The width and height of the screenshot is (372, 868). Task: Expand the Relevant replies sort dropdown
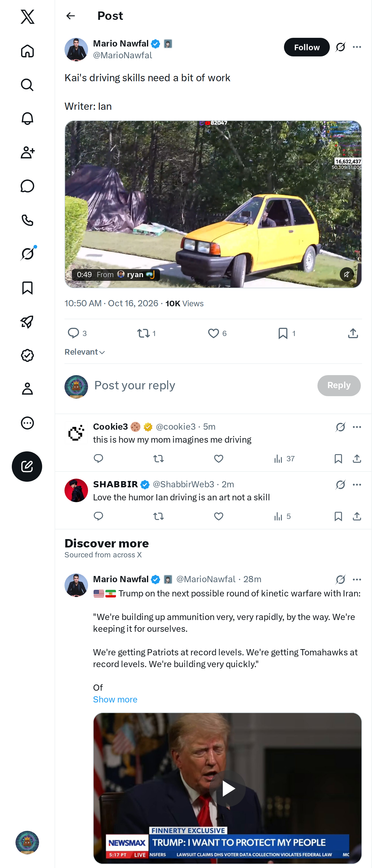tap(85, 352)
